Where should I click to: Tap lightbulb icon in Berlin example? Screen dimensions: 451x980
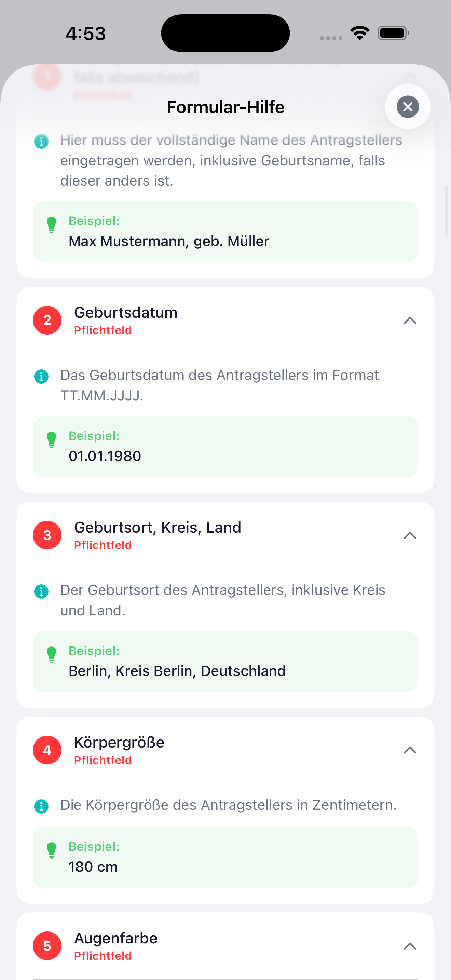click(52, 655)
